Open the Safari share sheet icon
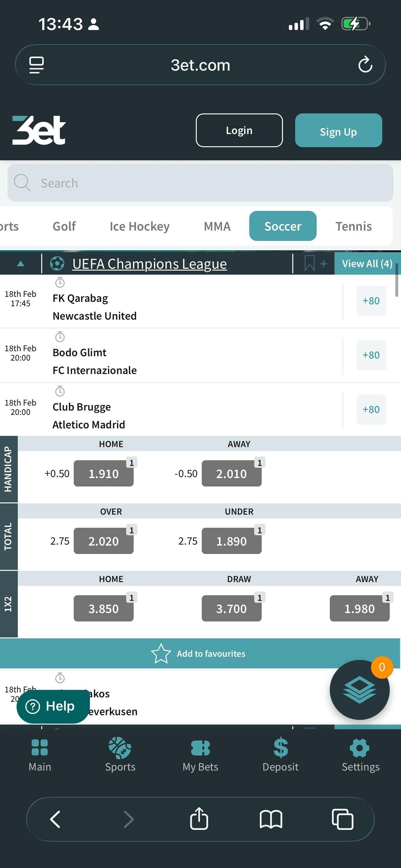401x868 pixels. [x=199, y=818]
